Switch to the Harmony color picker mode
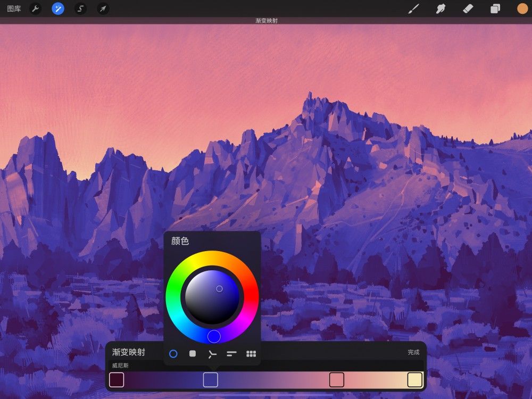 pyautogui.click(x=212, y=353)
